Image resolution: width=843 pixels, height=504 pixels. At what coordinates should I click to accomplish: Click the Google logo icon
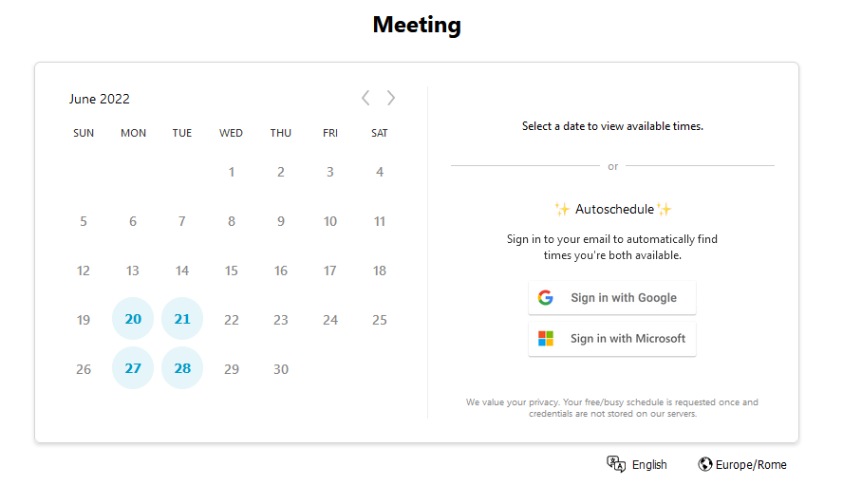coord(546,298)
